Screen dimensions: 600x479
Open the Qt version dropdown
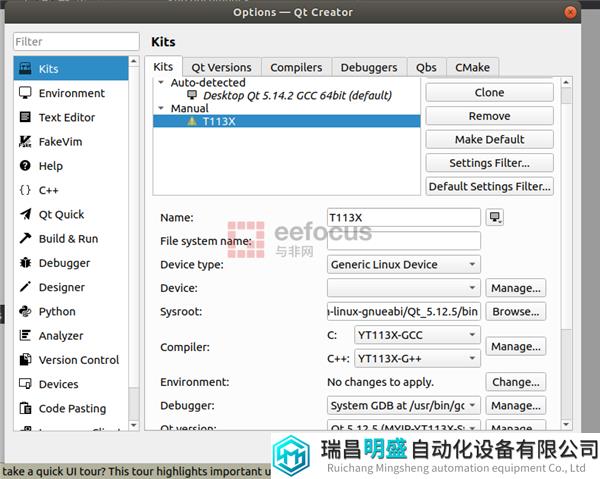(x=404, y=426)
